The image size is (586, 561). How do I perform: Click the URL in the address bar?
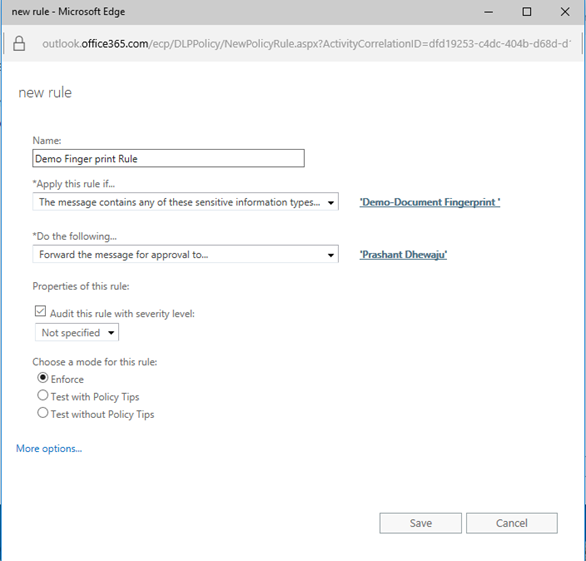pyautogui.click(x=306, y=44)
